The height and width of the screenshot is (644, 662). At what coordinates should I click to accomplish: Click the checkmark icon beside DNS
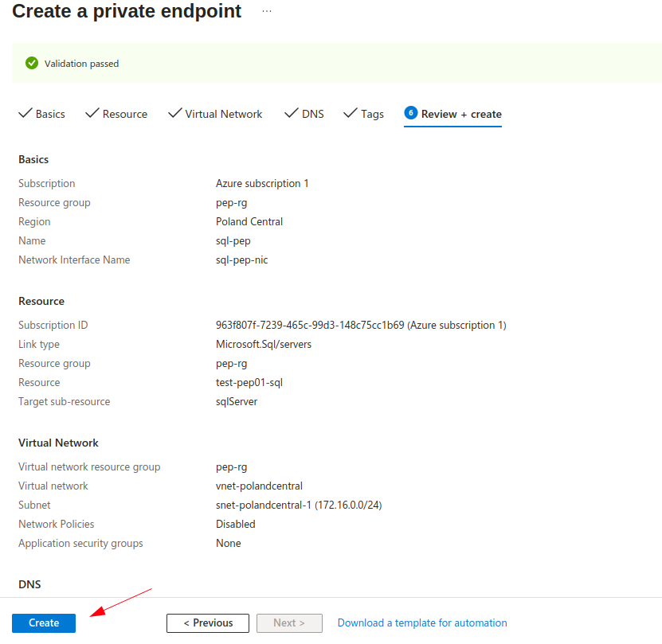click(x=291, y=113)
